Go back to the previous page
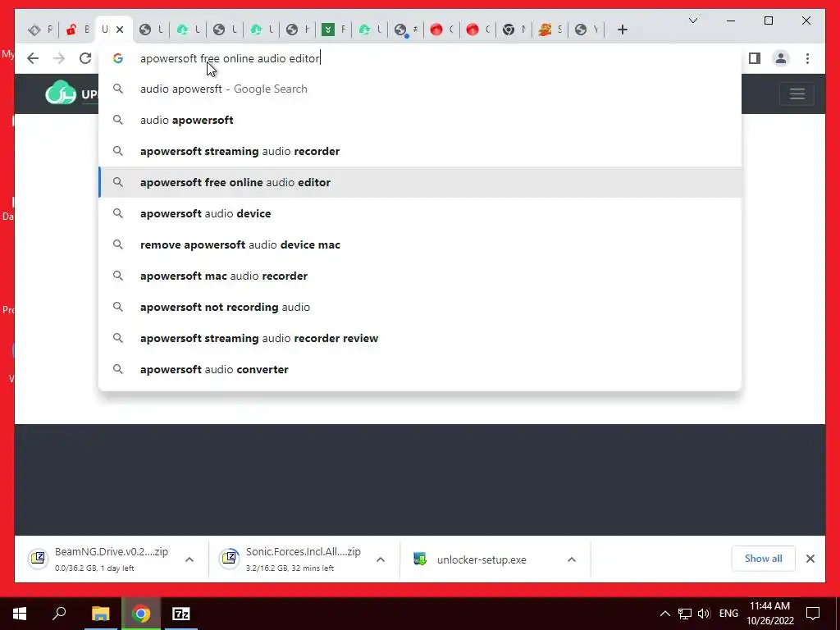840x630 pixels. [33, 58]
